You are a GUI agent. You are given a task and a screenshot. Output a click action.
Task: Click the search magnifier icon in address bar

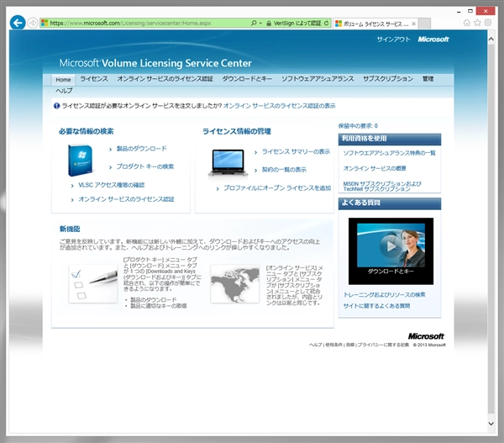[x=254, y=23]
